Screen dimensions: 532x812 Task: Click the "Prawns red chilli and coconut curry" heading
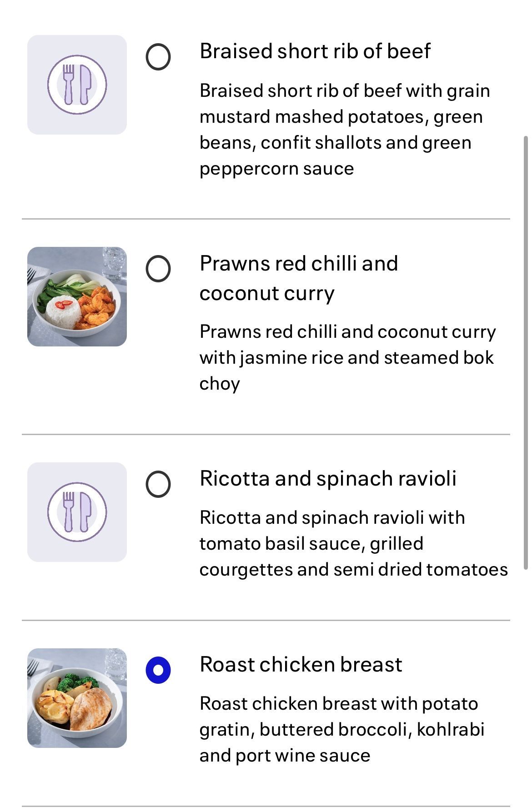(x=298, y=278)
